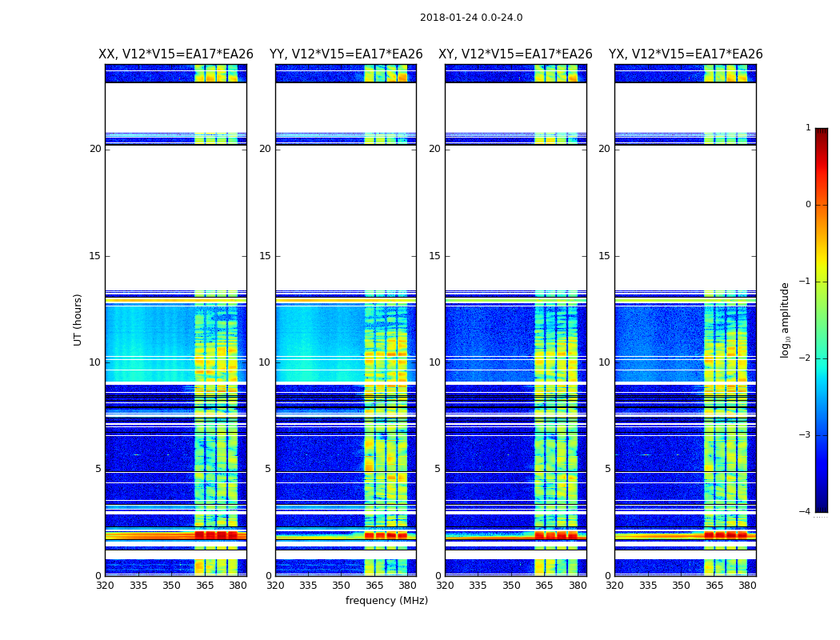Click the colorbar tick label 1
The width and height of the screenshot is (840, 640).
808,128
